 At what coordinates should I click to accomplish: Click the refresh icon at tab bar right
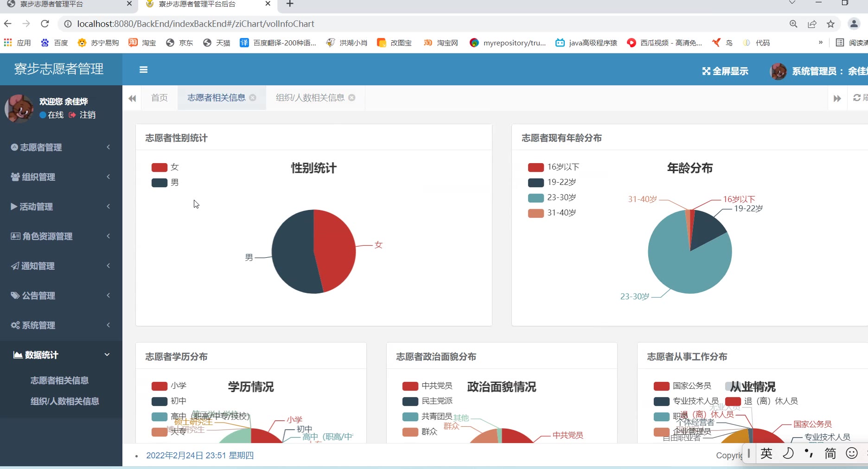tap(857, 98)
